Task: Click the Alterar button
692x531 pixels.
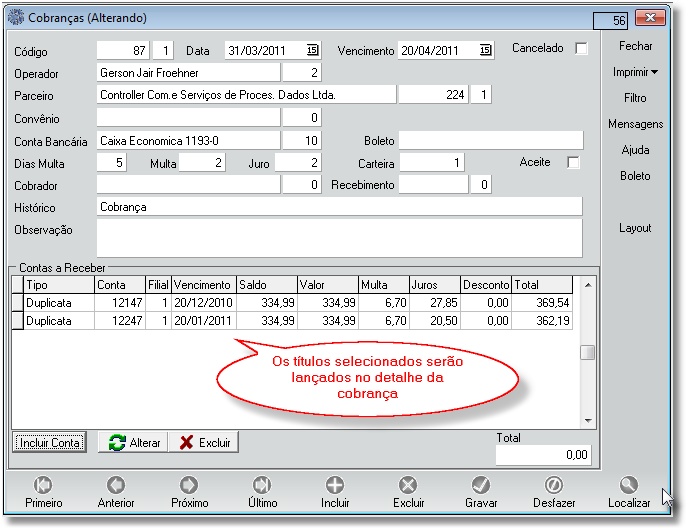Action: (133, 442)
